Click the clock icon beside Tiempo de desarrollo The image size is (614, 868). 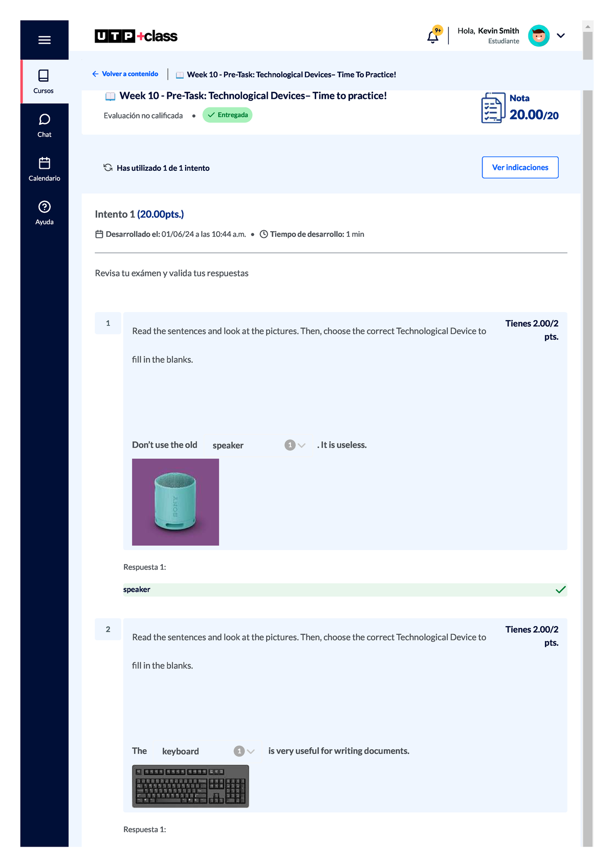tap(264, 234)
